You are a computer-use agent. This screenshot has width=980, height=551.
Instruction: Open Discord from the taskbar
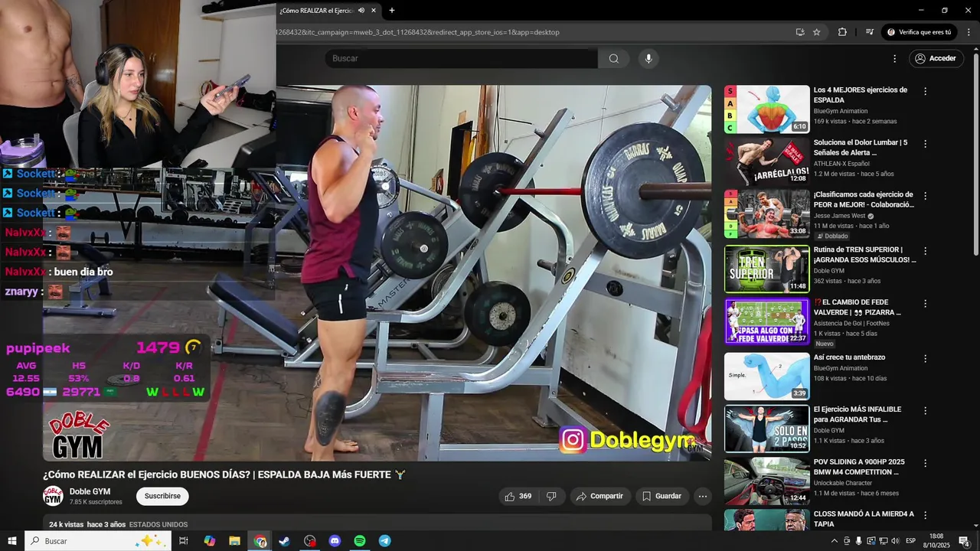click(335, 541)
